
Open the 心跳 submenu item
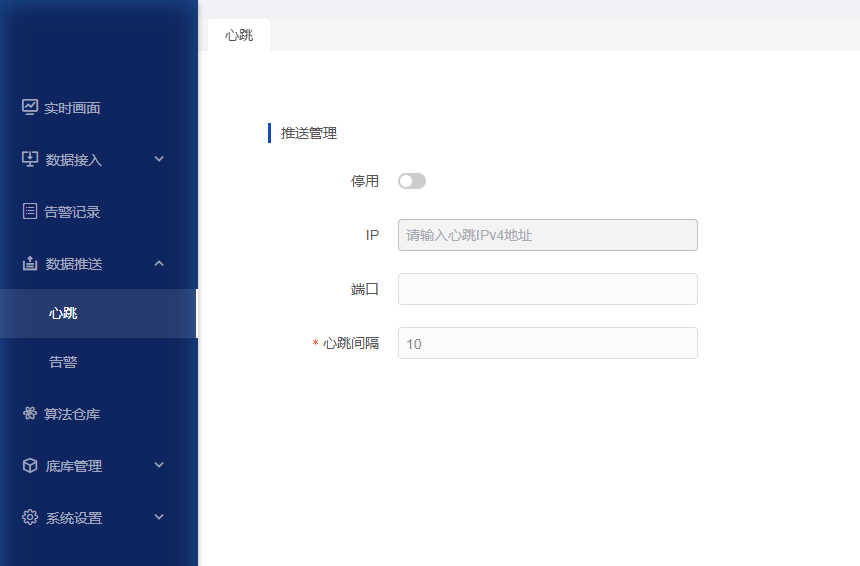click(x=63, y=313)
